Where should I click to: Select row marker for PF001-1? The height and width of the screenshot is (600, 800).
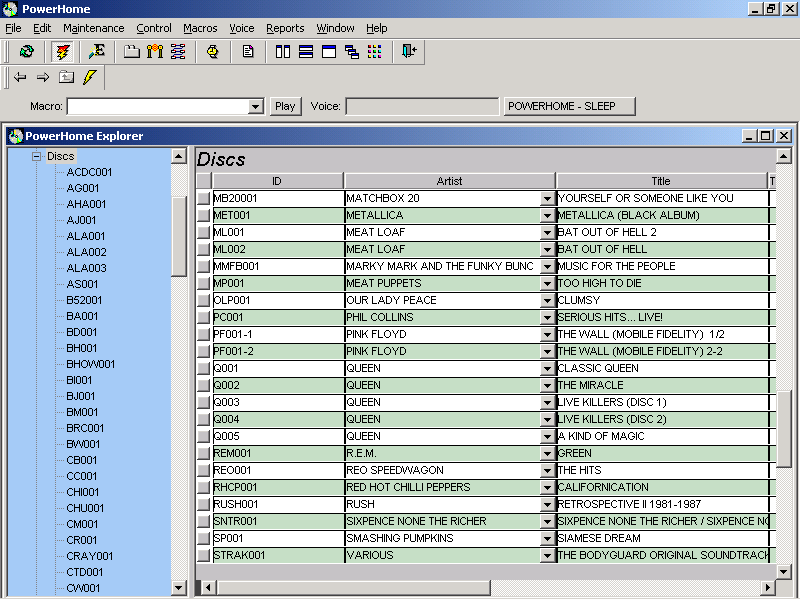(204, 334)
